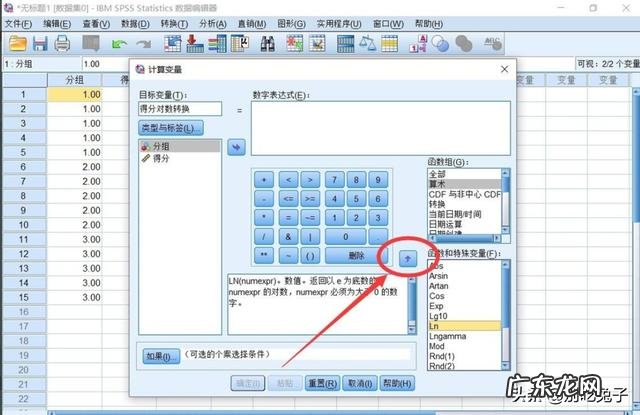Open the 帮助(H) menu in menu bar
This screenshot has width=640, height=415.
pyautogui.click(x=429, y=24)
